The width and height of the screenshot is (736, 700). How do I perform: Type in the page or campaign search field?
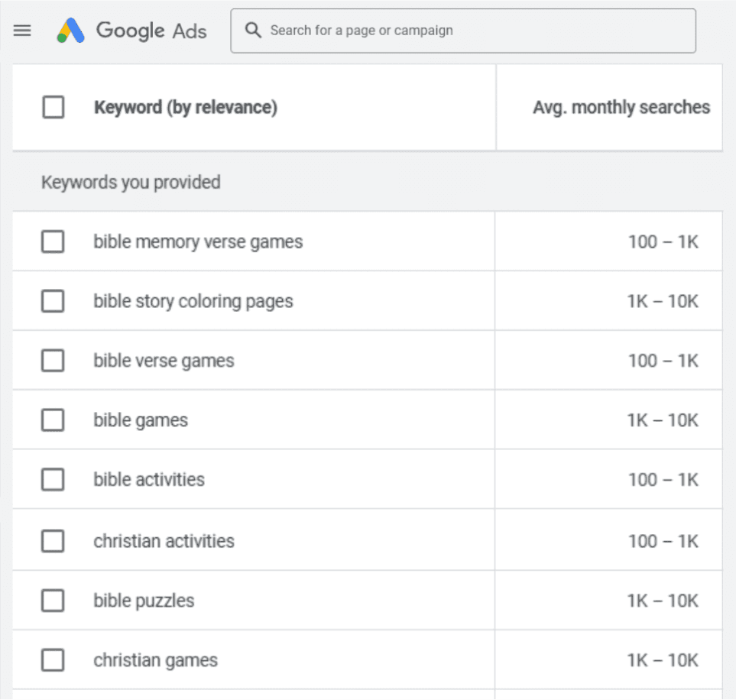(474, 31)
